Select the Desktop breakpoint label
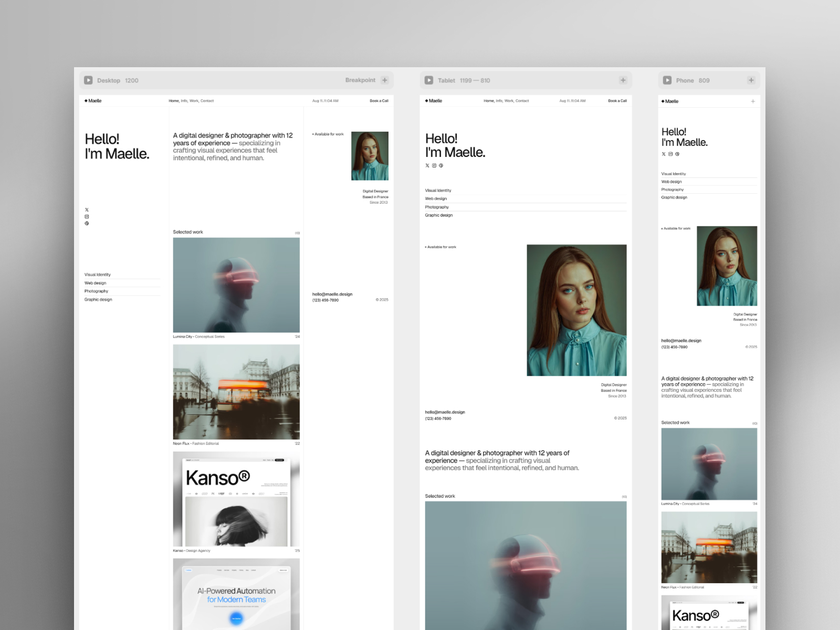This screenshot has height=630, width=840. pyautogui.click(x=109, y=80)
